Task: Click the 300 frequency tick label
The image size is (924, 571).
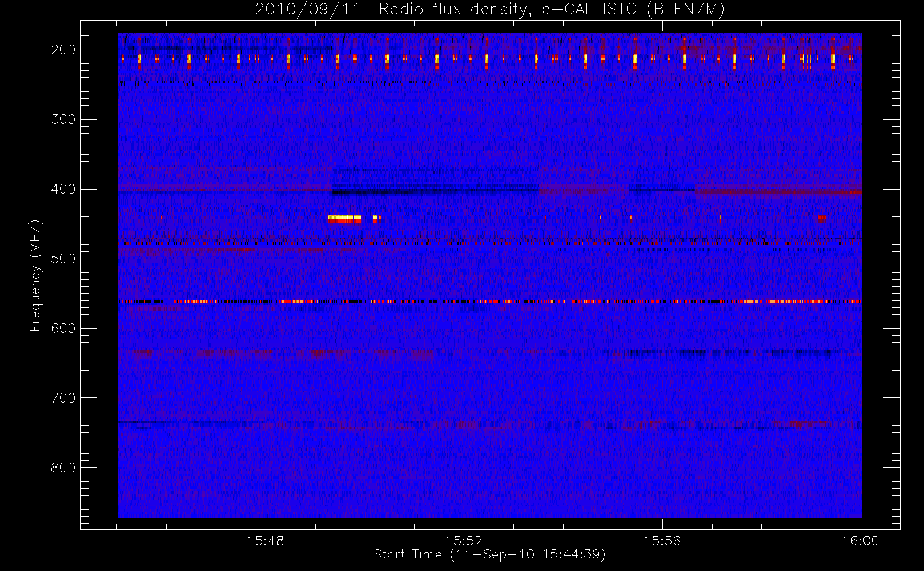Action: 63,119
